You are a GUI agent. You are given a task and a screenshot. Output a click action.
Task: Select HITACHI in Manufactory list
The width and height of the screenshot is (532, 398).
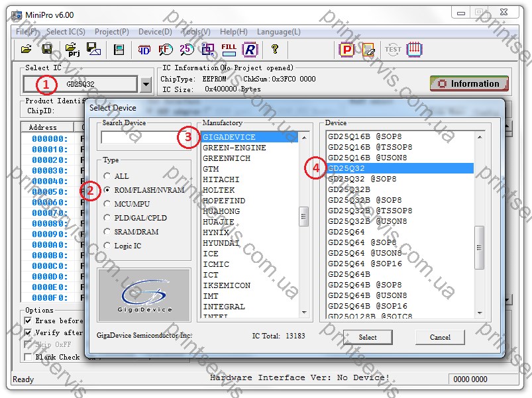coord(250,179)
